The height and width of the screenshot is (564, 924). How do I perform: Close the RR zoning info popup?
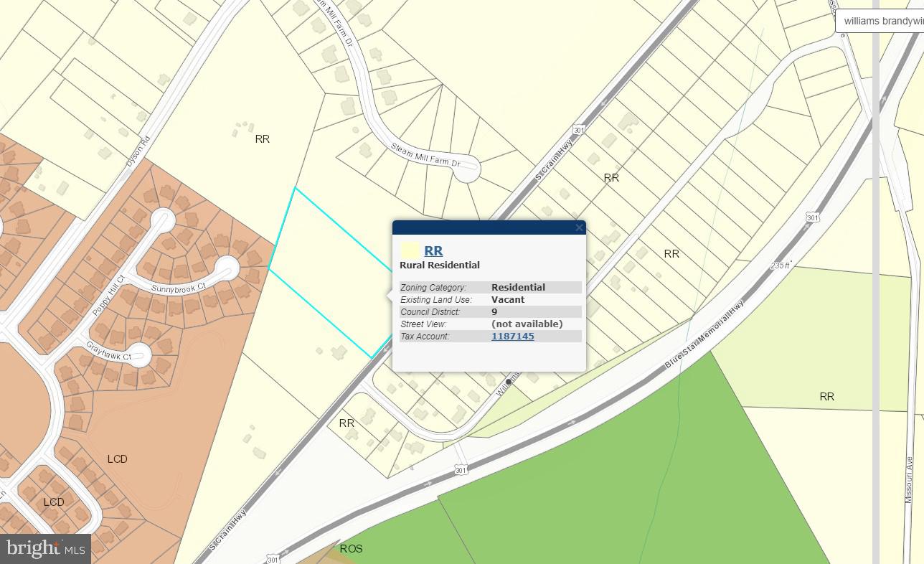[x=579, y=228]
